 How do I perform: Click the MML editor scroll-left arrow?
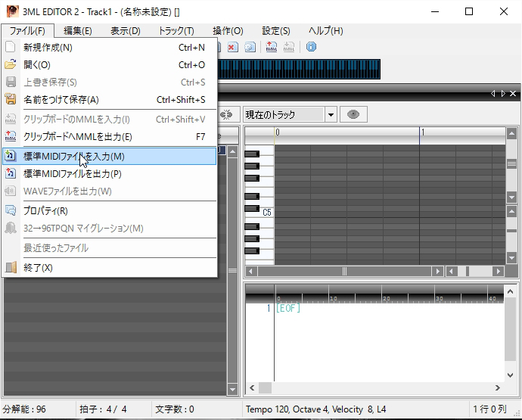click(x=252, y=387)
